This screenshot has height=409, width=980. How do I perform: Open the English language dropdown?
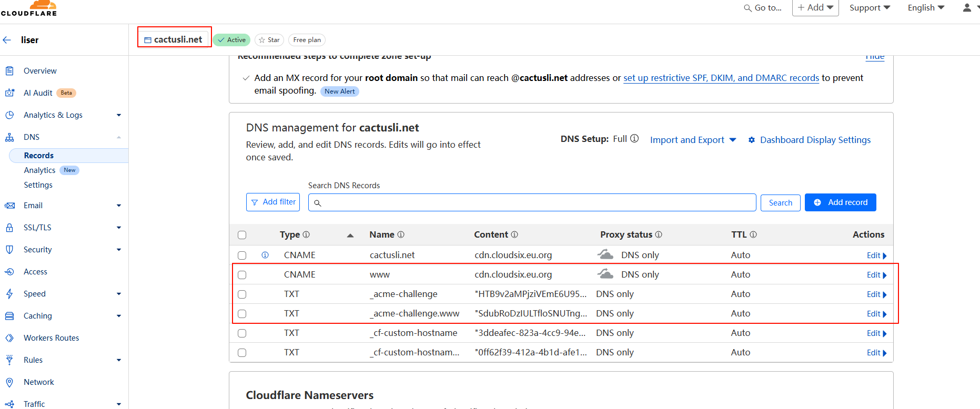pos(926,7)
